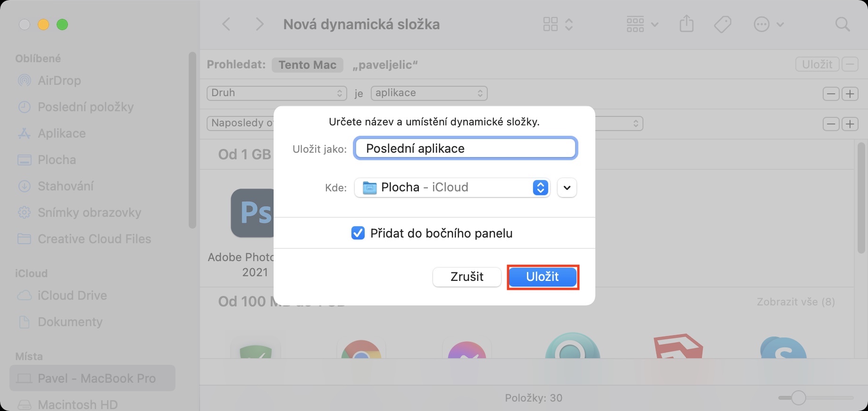
Task: Click the back navigation arrow
Action: point(226,24)
